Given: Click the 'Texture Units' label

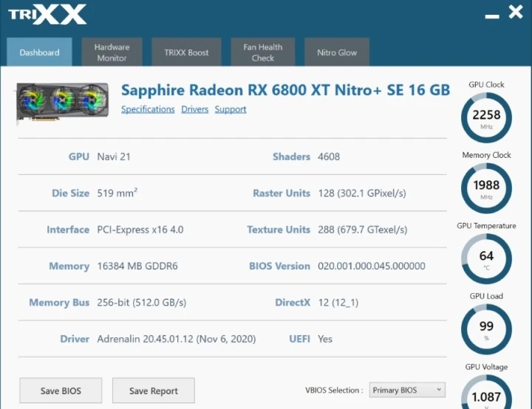Looking at the screenshot, I should 279,230.
